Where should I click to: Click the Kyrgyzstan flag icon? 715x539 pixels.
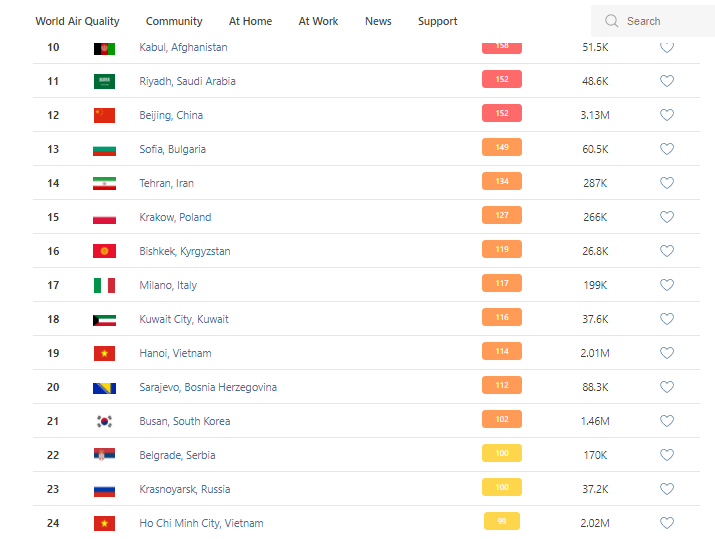[x=104, y=251]
